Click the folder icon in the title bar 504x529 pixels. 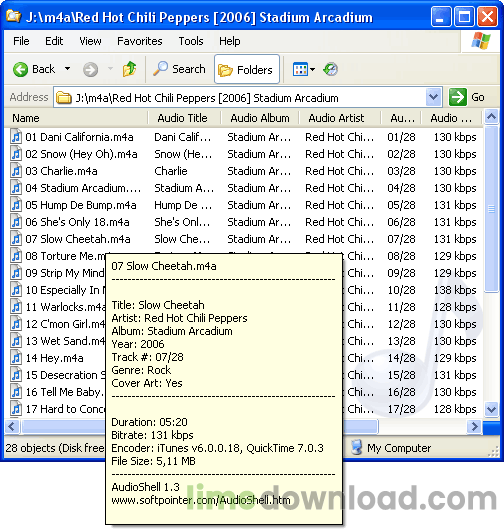click(13, 16)
